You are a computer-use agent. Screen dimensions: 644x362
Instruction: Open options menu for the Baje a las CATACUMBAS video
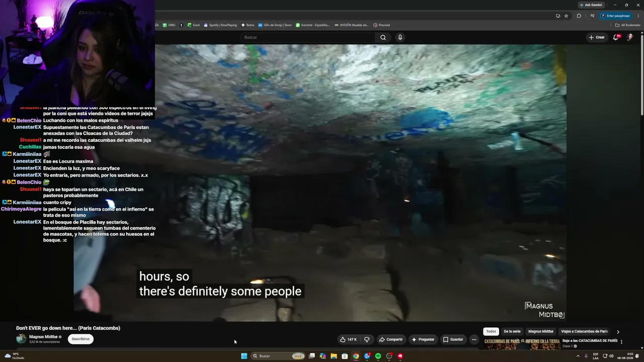[621, 342]
